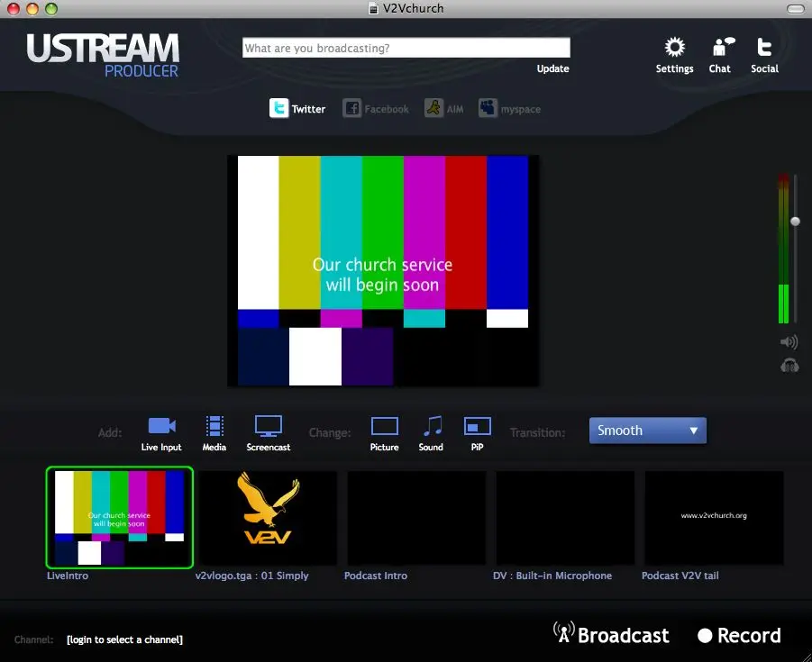Mute the speaker output icon
812x662 pixels.
[x=789, y=341]
